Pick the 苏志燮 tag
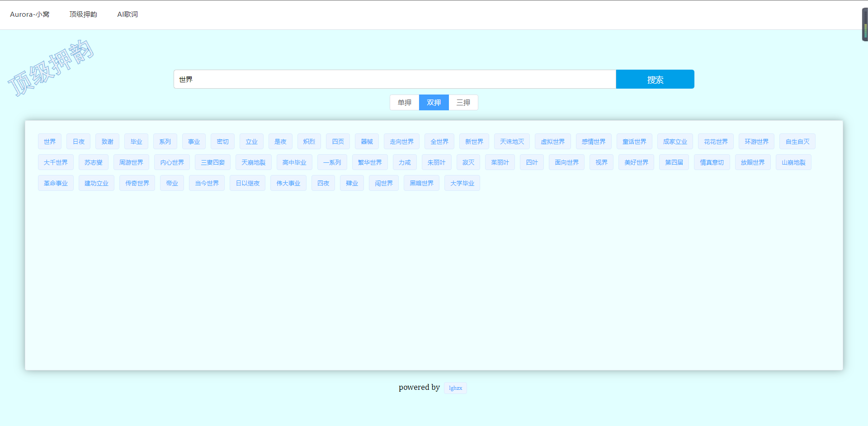The image size is (868, 426). pyautogui.click(x=94, y=162)
